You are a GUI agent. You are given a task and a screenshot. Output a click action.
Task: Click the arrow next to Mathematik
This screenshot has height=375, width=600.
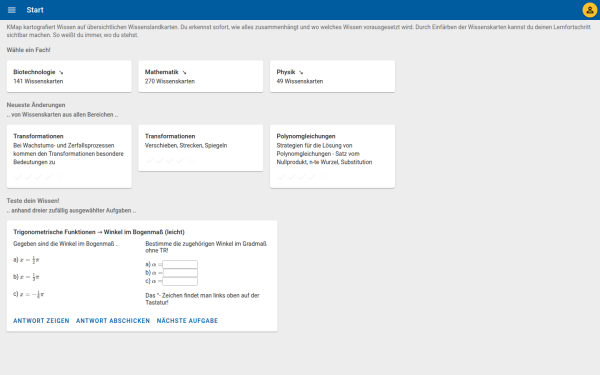(x=184, y=72)
